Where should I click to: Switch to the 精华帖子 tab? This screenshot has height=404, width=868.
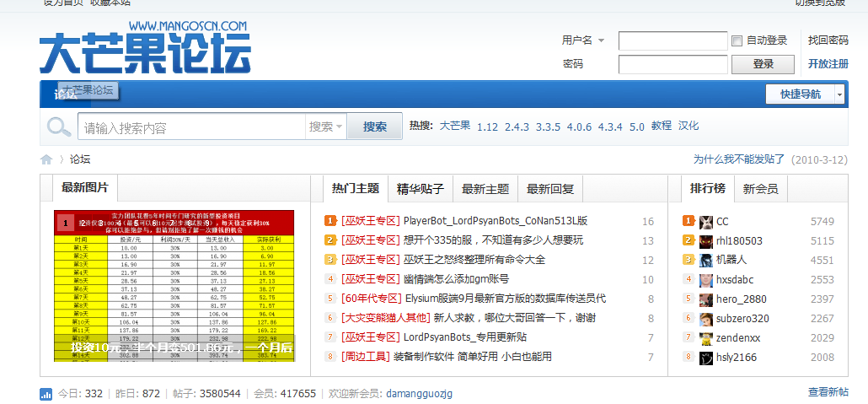coord(420,189)
